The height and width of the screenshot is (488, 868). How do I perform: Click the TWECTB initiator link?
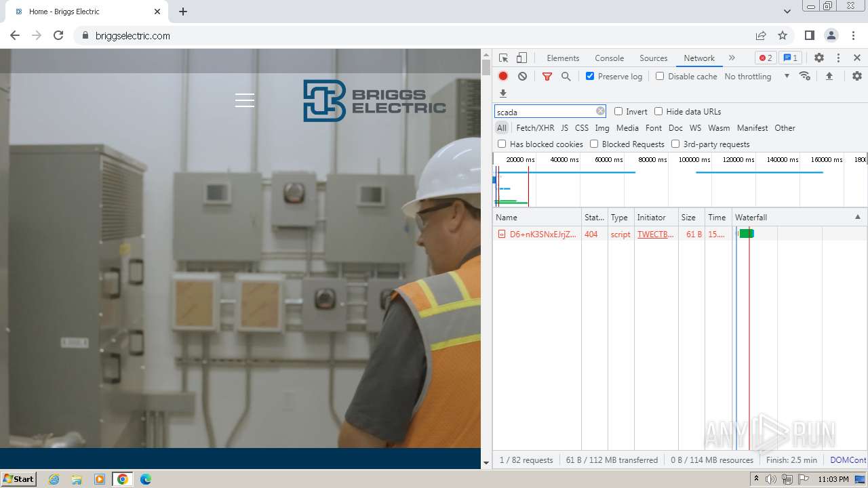(x=655, y=235)
